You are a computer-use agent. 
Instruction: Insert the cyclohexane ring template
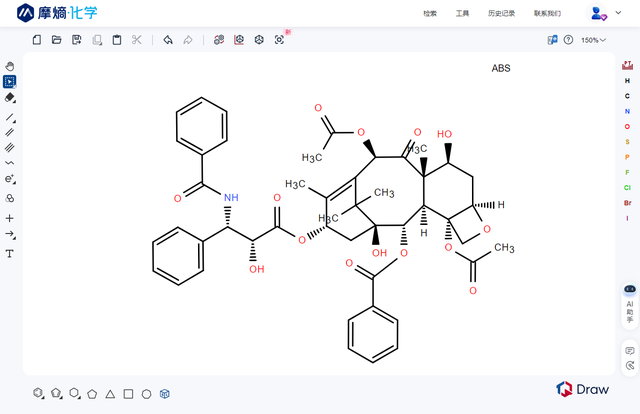pyautogui.click(x=75, y=393)
